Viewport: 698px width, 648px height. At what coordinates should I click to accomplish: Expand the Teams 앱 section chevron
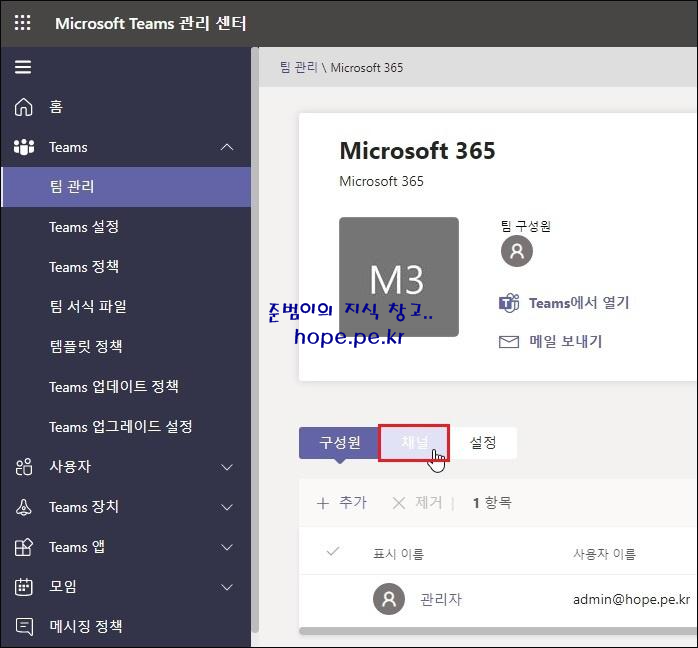click(x=227, y=547)
